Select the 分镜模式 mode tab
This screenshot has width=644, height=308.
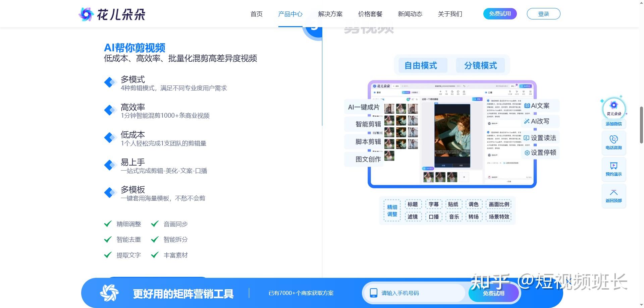[x=481, y=65]
